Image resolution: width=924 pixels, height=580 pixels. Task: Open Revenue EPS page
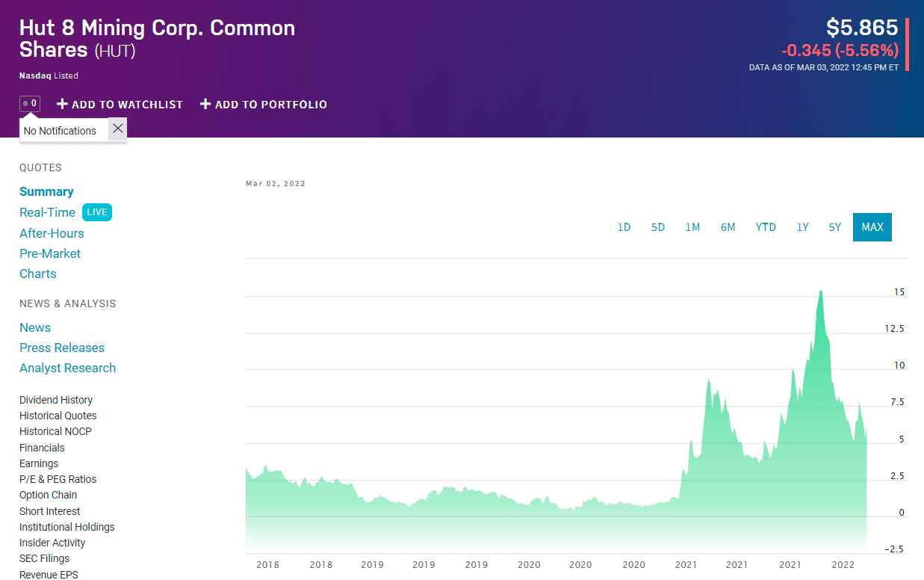[49, 574]
